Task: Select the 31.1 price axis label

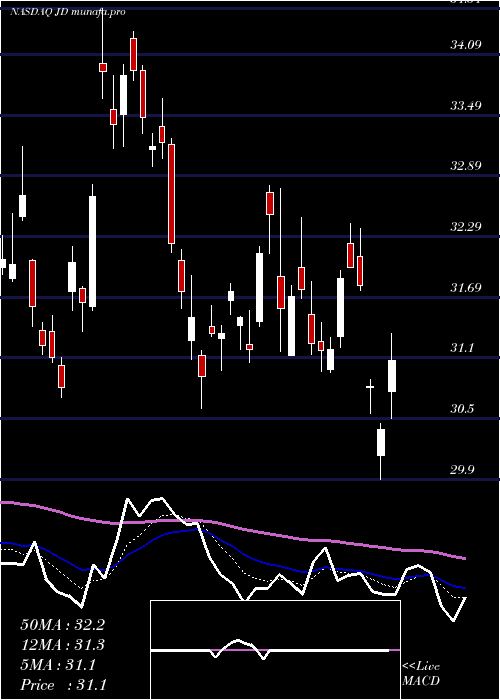Action: (x=462, y=348)
